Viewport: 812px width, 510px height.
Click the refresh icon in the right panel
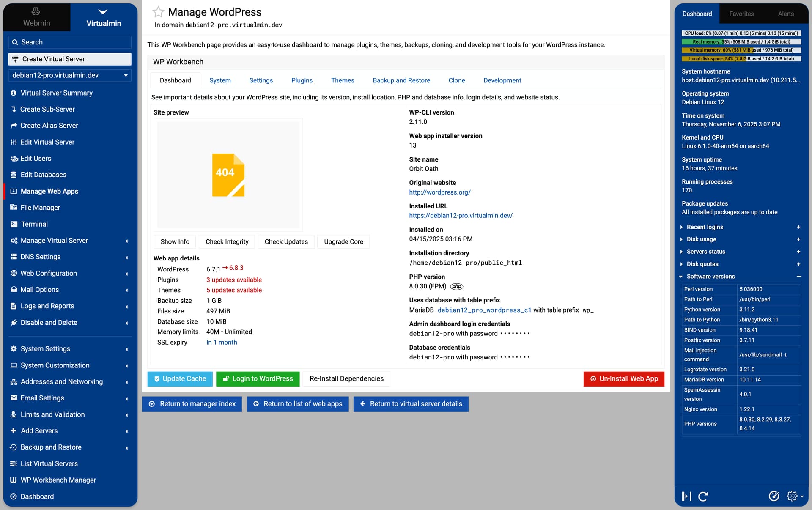(703, 496)
